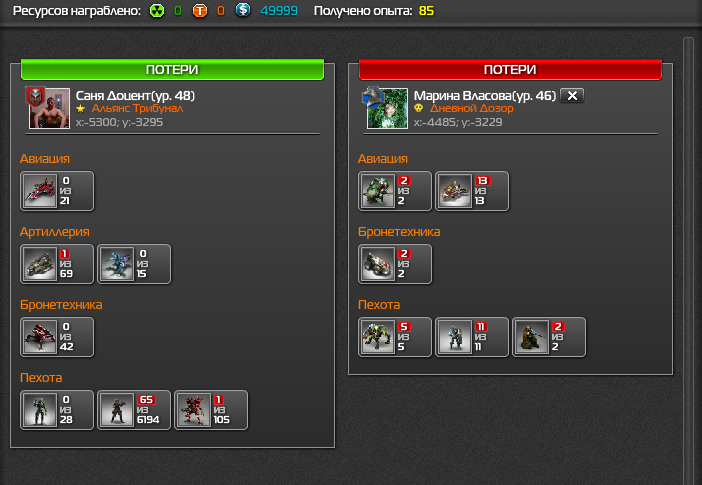This screenshot has width=702, height=485.
Task: Select the red spider armor unit 0 of 42
Action: pyautogui.click(x=57, y=337)
